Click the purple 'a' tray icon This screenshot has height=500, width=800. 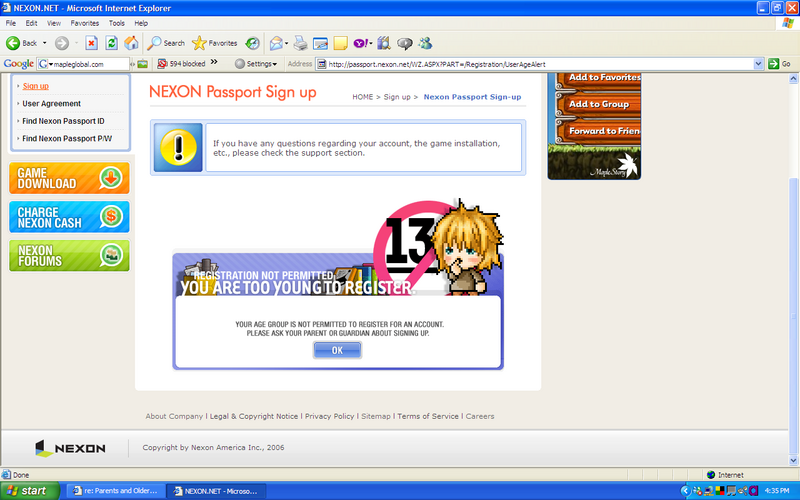tap(754, 491)
